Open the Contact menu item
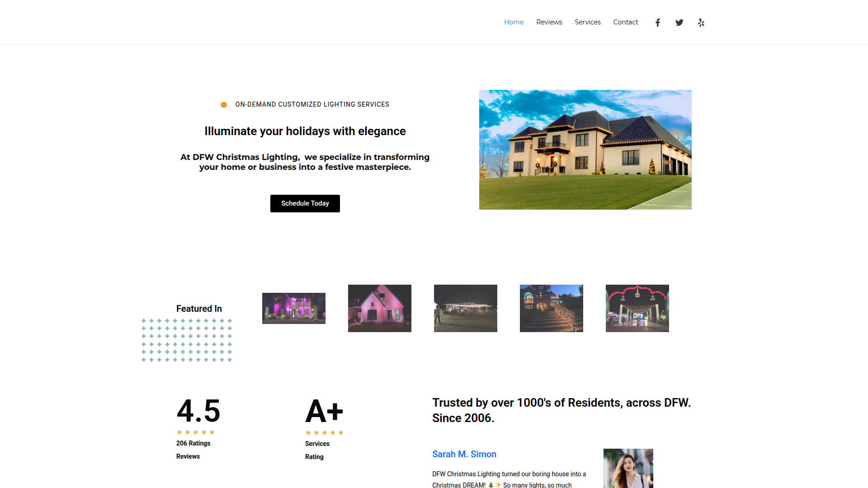 point(626,22)
